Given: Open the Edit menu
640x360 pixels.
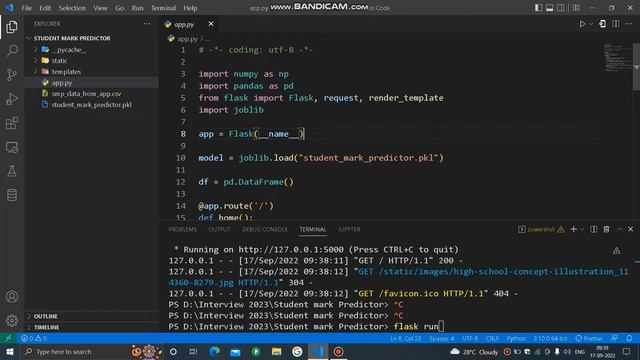Looking at the screenshot, I should click(45, 8).
